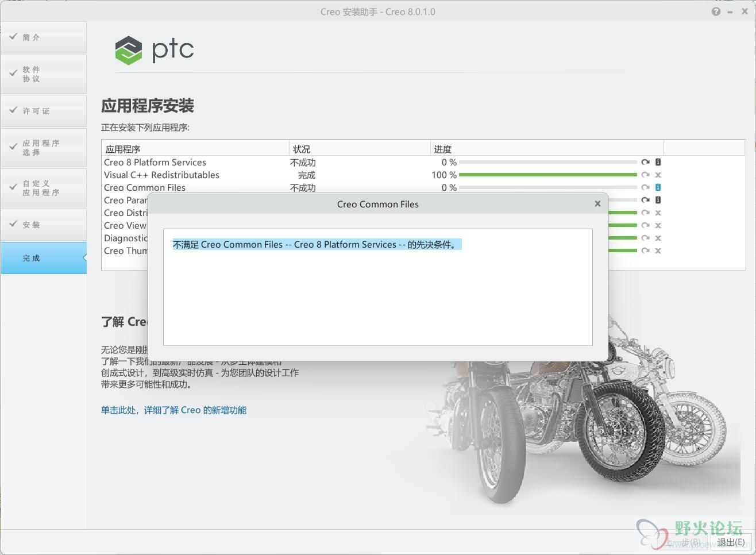Click the 100 % progress value
Image resolution: width=756 pixels, height=555 pixels.
coord(444,175)
